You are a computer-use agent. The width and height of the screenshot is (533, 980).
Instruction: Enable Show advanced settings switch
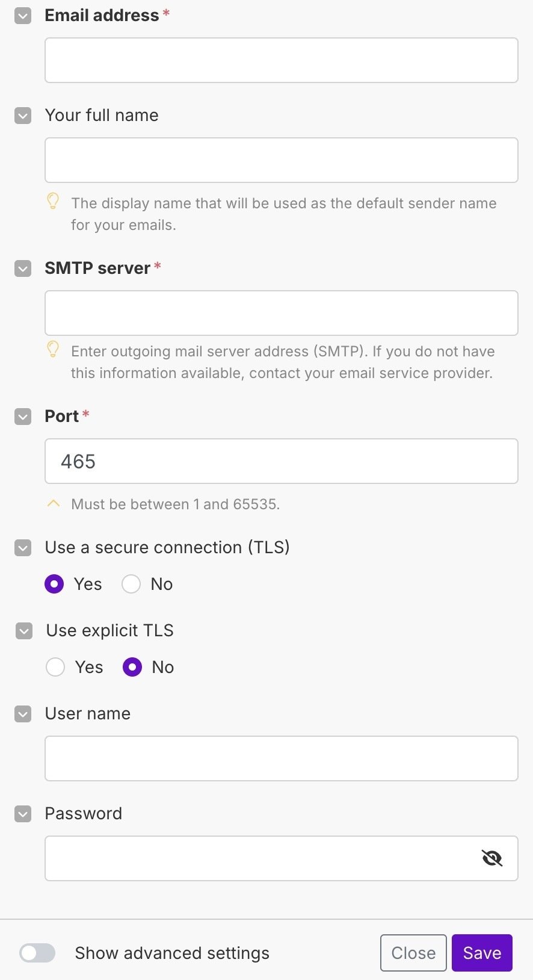[37, 953]
